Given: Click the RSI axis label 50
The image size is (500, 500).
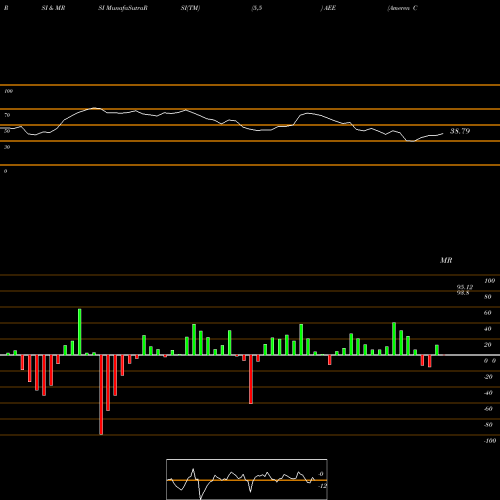Looking at the screenshot, I should 7,131.
